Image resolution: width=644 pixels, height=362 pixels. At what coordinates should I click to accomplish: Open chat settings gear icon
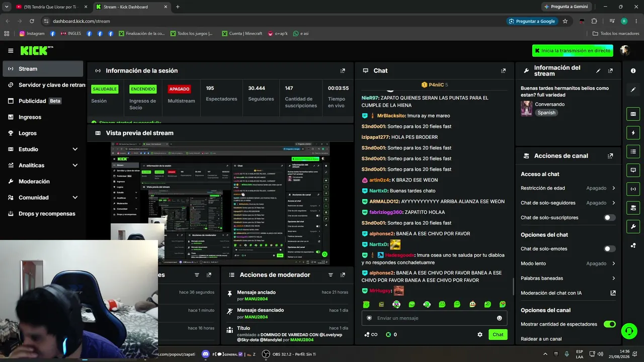tap(480, 335)
